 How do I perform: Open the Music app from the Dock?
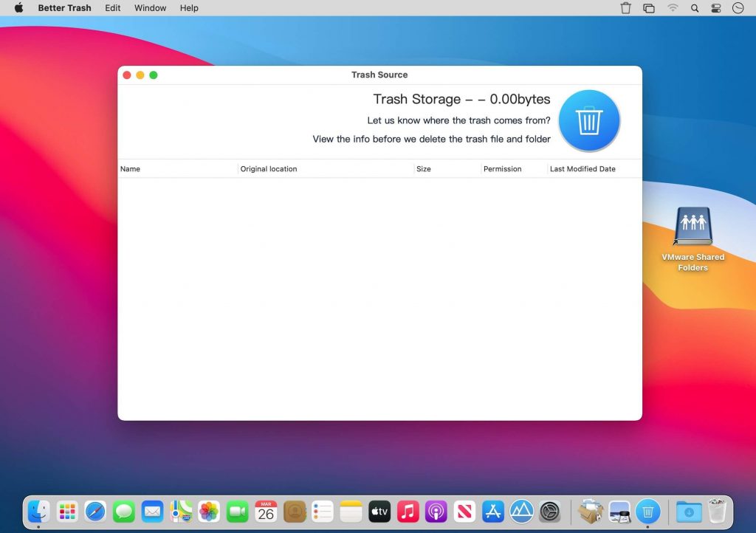click(x=408, y=510)
